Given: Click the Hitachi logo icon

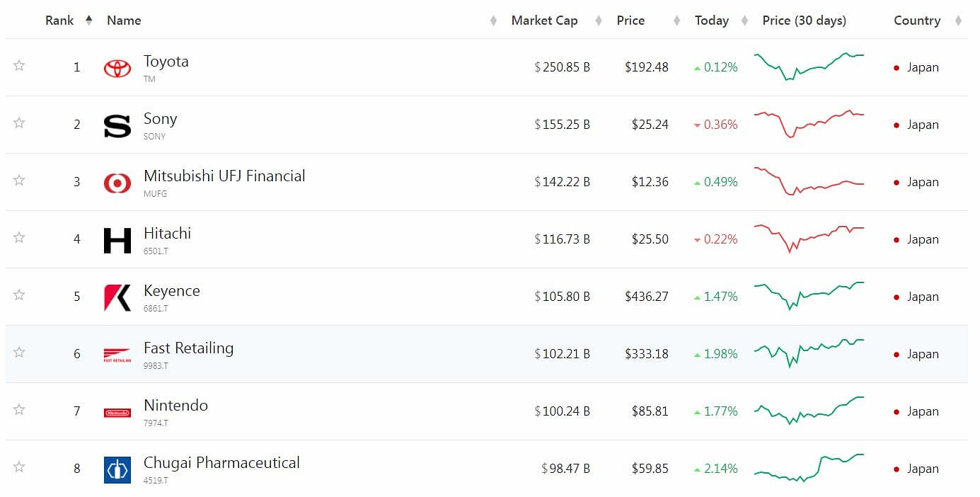Looking at the screenshot, I should 117,240.
